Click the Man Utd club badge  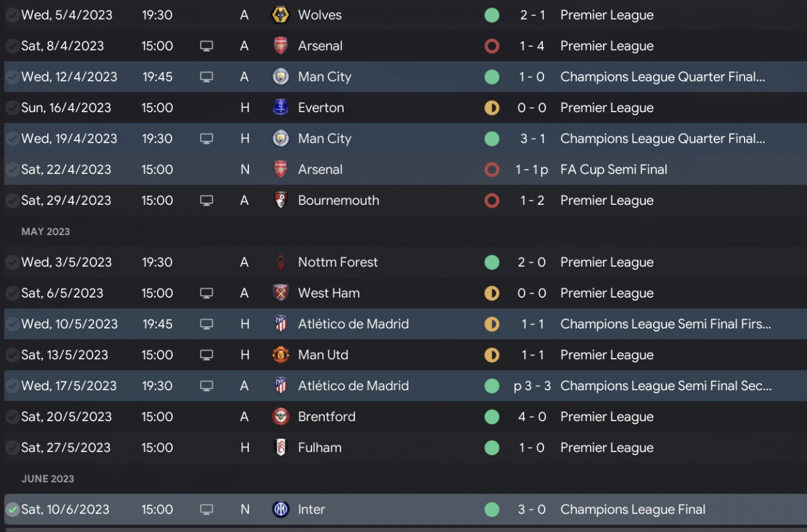pyautogui.click(x=280, y=355)
